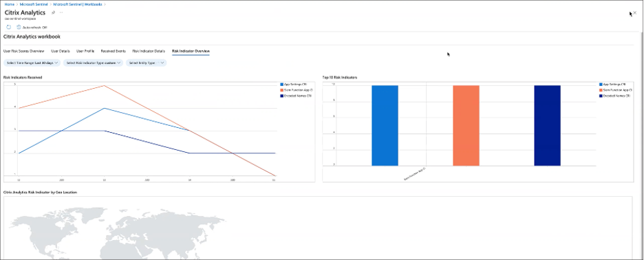
Task: Go to Home breadcrumb
Action: (x=10, y=4)
